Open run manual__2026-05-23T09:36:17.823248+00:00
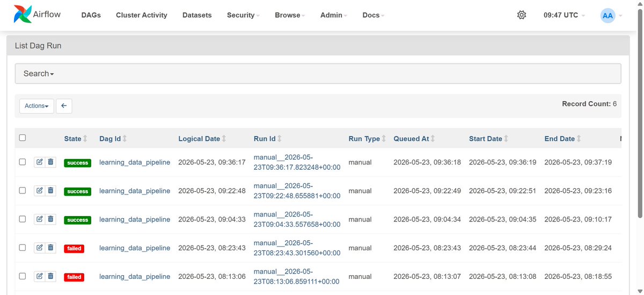 tap(297, 162)
